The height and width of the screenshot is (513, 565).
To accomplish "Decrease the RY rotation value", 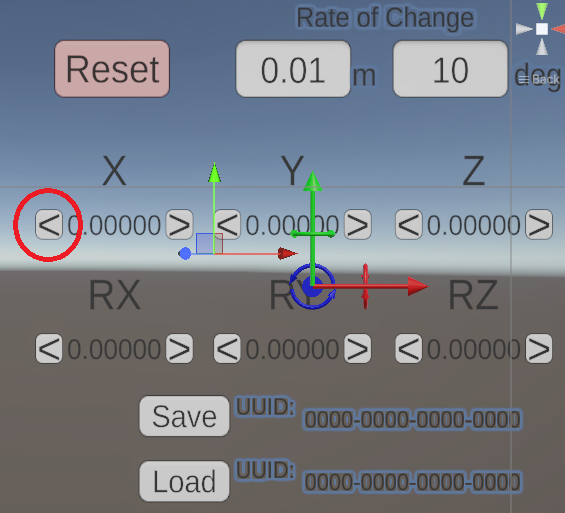I will [x=227, y=349].
